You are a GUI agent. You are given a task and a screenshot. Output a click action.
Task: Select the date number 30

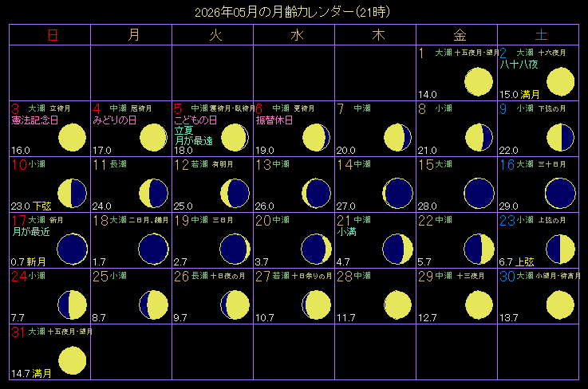[x=506, y=277]
